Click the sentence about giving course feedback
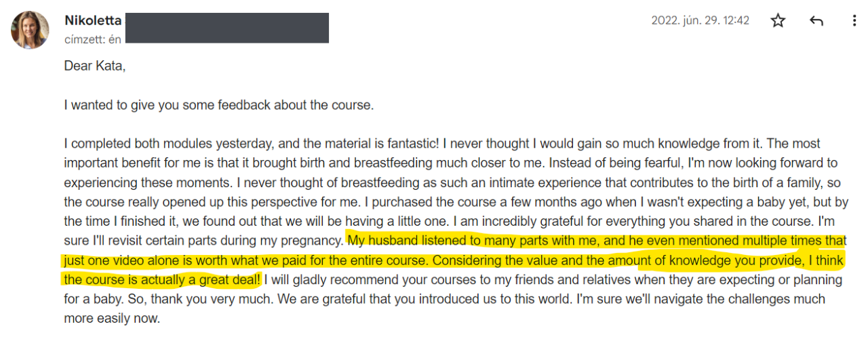Image resolution: width=868 pixels, height=339 pixels. [x=219, y=105]
